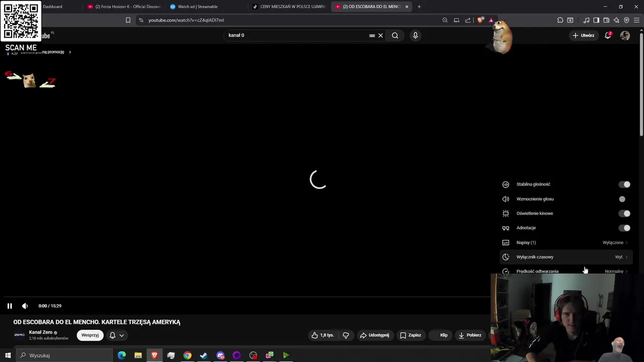The image size is (644, 362).
Task: Click the Windows taskbar Wyszukaj search box
Action: [x=64, y=355]
